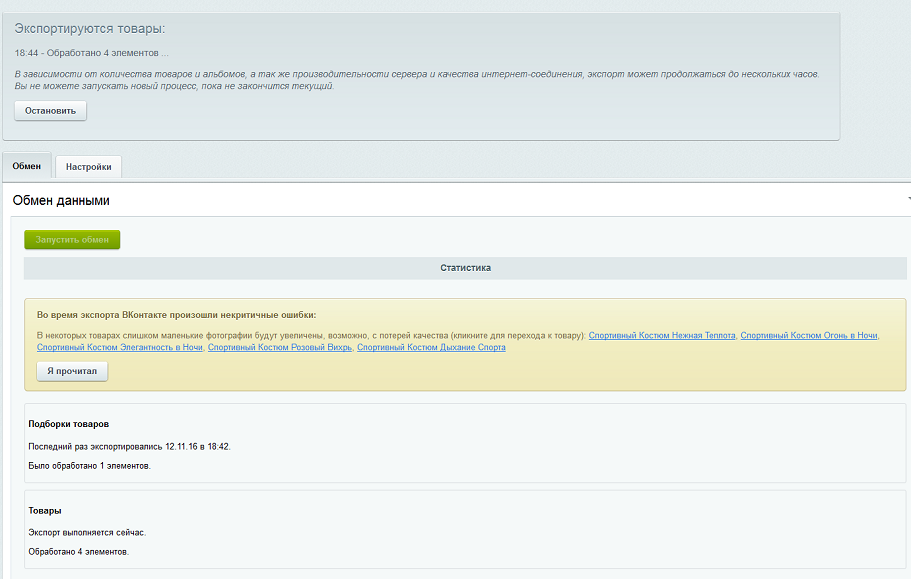Click the Подборки товаров block heading

[69, 424]
